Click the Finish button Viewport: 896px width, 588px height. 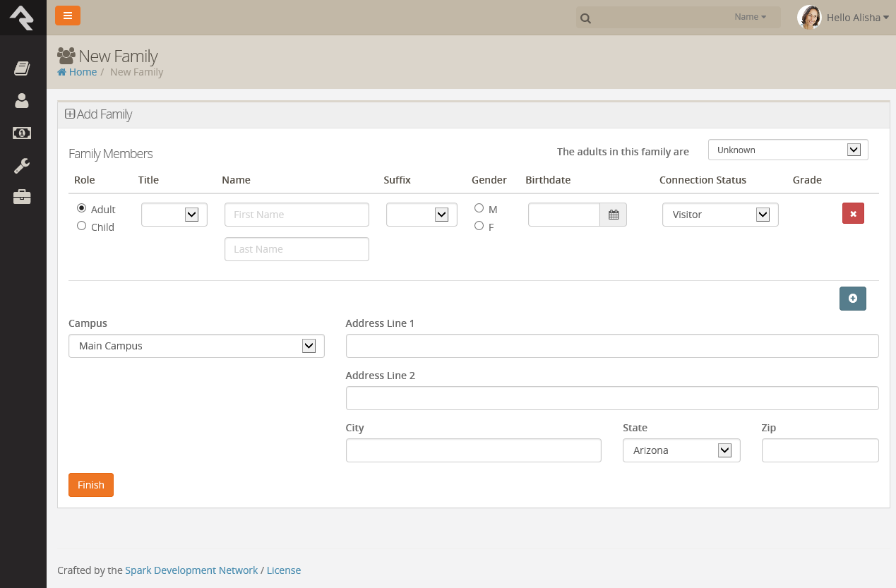point(91,485)
